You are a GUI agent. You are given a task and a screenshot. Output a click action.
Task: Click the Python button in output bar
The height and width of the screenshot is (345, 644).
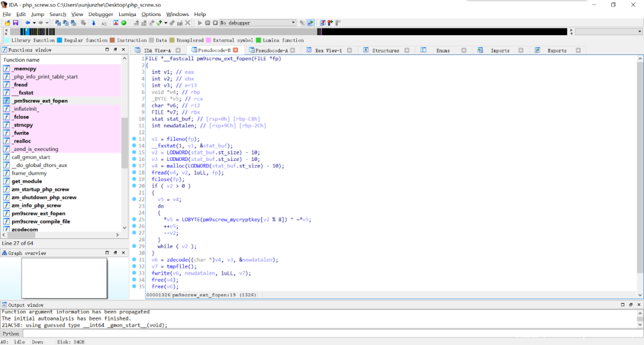coord(11,334)
